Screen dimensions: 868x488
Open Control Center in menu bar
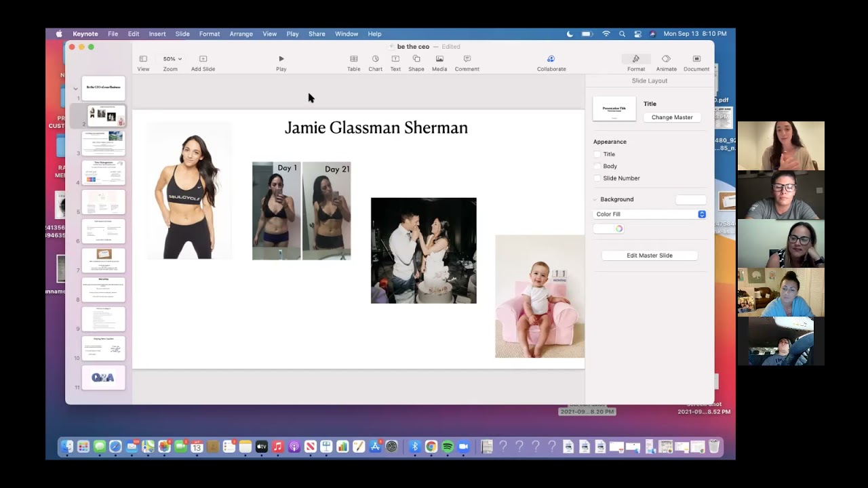coord(638,34)
